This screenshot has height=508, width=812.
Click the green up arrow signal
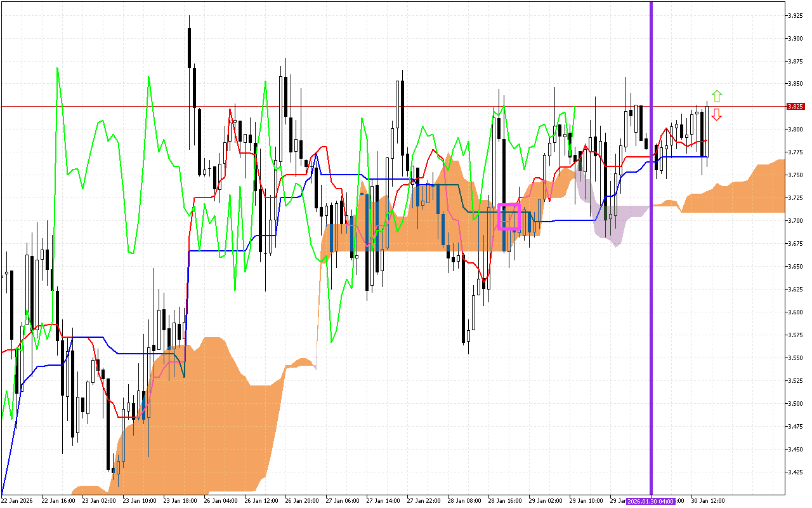pyautogui.click(x=717, y=97)
